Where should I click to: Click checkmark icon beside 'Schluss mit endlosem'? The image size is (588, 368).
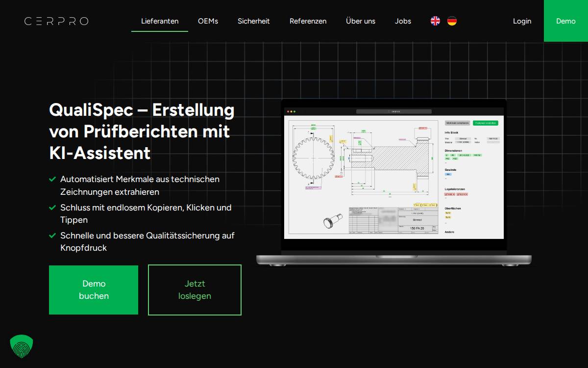point(52,208)
